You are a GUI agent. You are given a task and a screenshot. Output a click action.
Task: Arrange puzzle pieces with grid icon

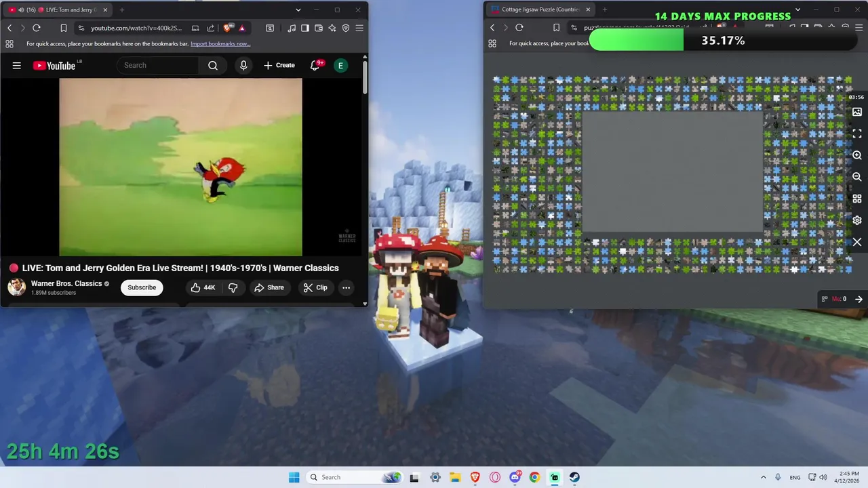click(857, 199)
